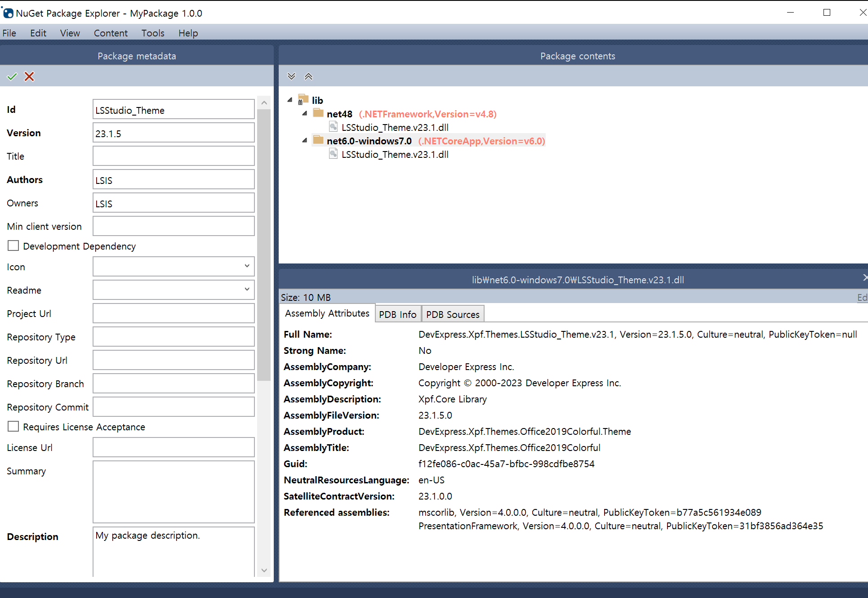Click the green checkmark to accept metadata

12,76
